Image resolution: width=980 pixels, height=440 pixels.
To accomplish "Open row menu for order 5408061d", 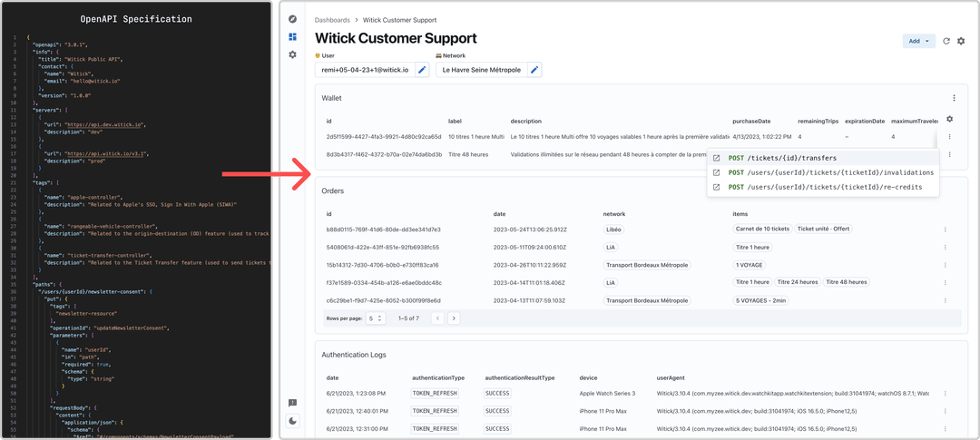I will tap(945, 248).
